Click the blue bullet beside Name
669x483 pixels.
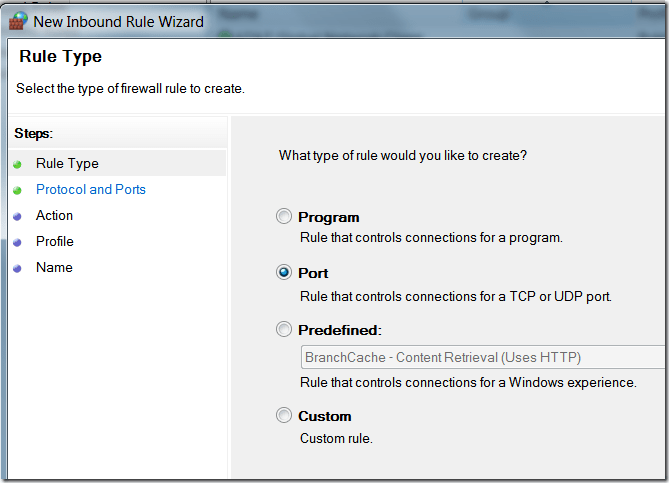[17, 268]
